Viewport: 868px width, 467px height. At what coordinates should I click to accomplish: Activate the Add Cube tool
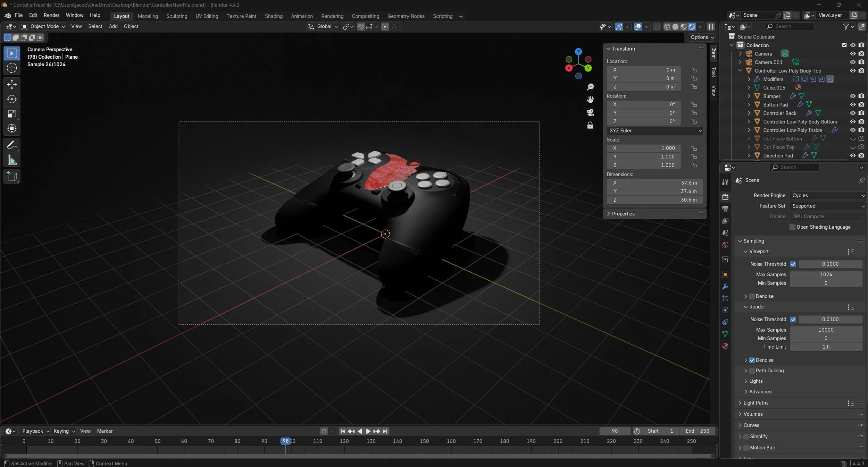(x=12, y=177)
